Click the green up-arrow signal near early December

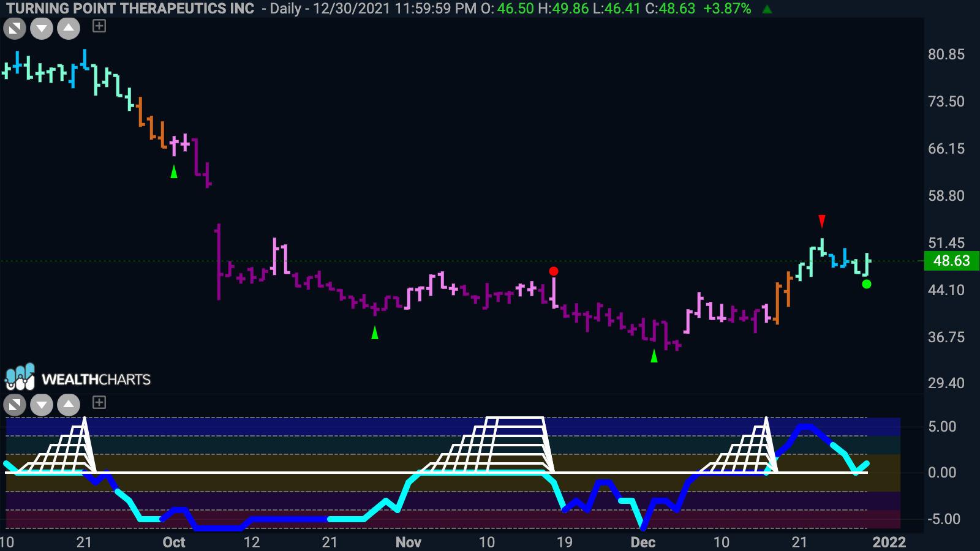[654, 356]
